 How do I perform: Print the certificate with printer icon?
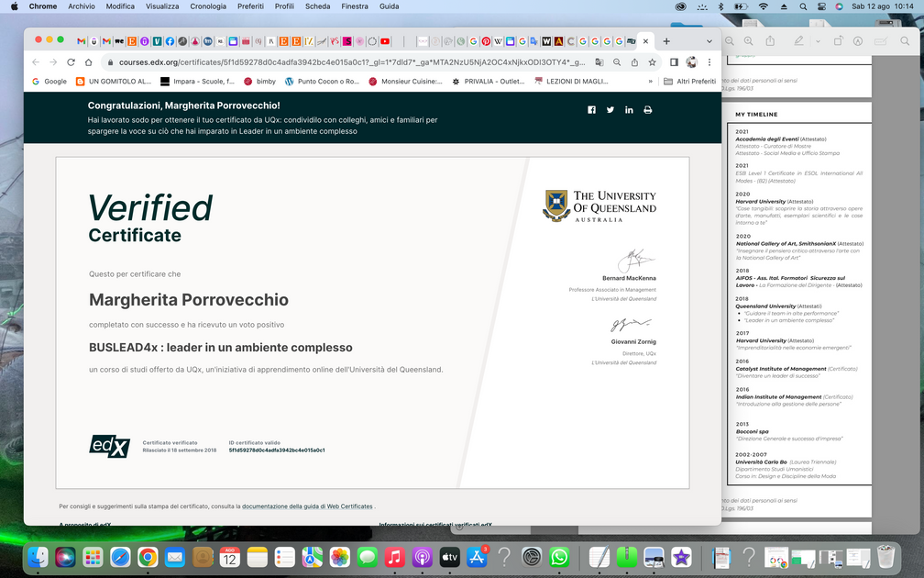pyautogui.click(x=647, y=110)
